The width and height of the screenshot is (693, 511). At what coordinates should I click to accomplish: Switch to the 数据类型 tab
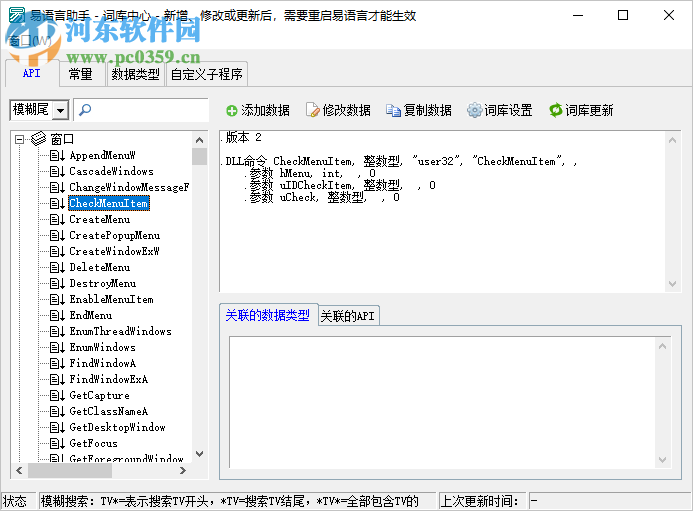(x=135, y=74)
